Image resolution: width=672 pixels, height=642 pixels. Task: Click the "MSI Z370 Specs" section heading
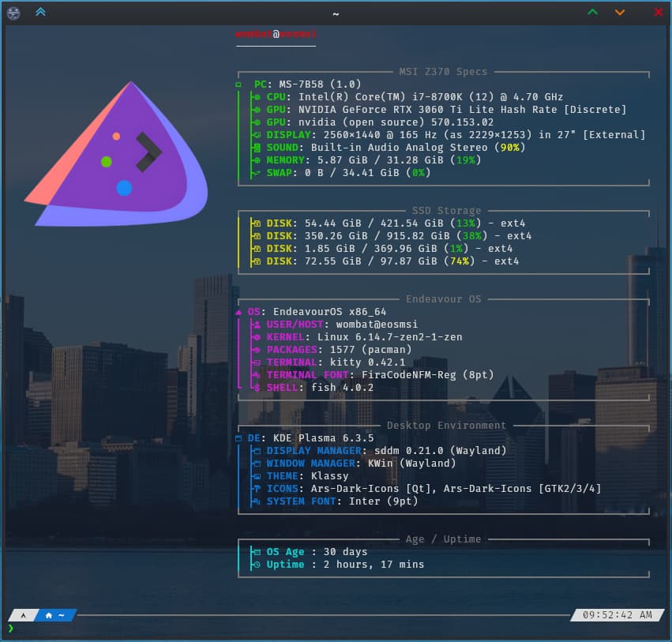point(443,72)
